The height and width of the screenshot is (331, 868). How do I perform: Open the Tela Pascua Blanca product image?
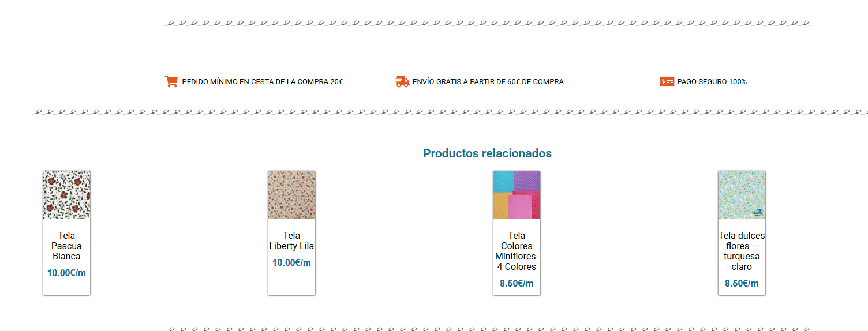coord(66,195)
